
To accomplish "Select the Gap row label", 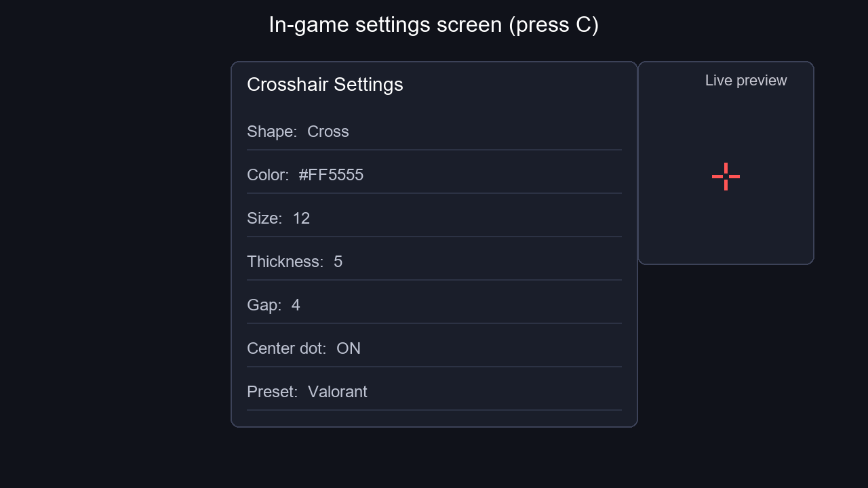I will (264, 305).
